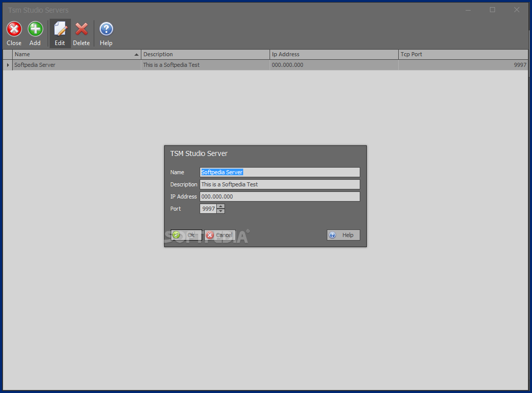532x393 pixels.
Task: Click the red Close toolbar icon
Action: (x=14, y=29)
